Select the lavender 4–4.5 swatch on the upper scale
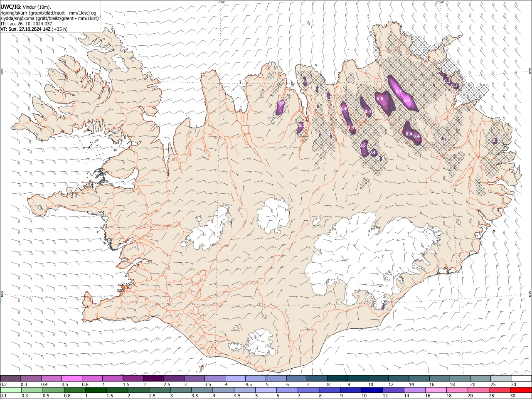 [x=235, y=378]
